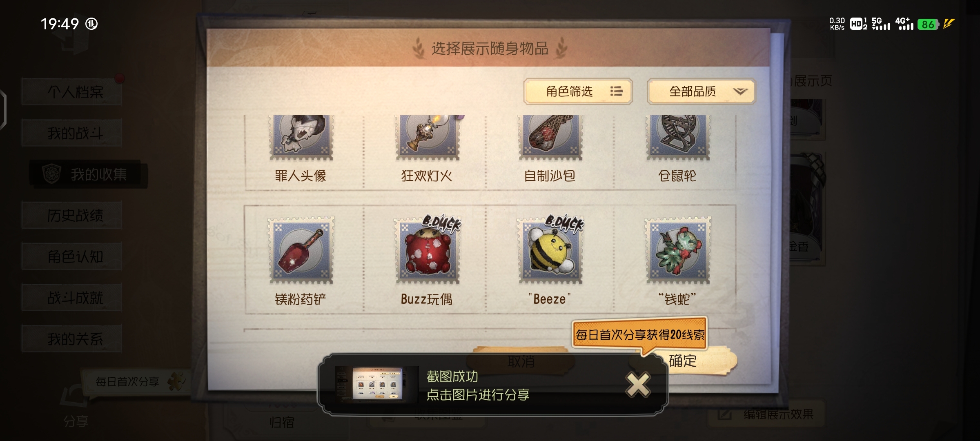This screenshot has height=441, width=980.
Task: Click the chevron arrow on 全部品质
Action: 740,91
